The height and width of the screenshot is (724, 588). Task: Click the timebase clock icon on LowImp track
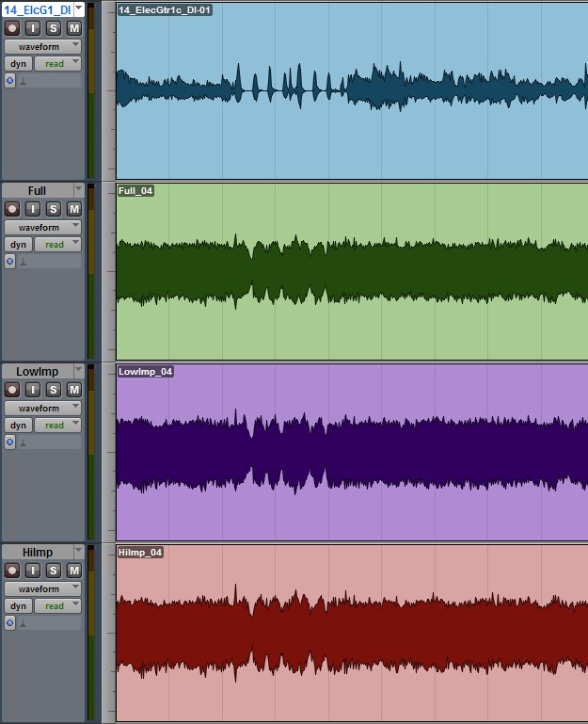pyautogui.click(x=10, y=442)
